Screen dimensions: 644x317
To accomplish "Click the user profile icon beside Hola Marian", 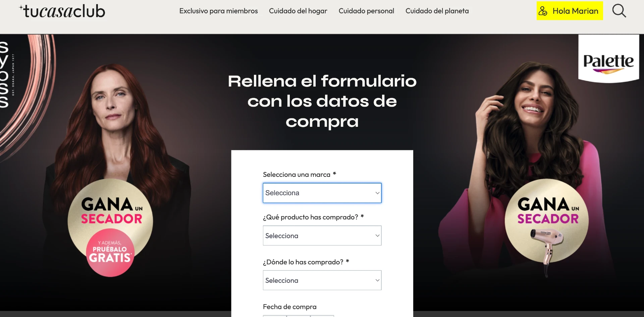I will pos(543,11).
